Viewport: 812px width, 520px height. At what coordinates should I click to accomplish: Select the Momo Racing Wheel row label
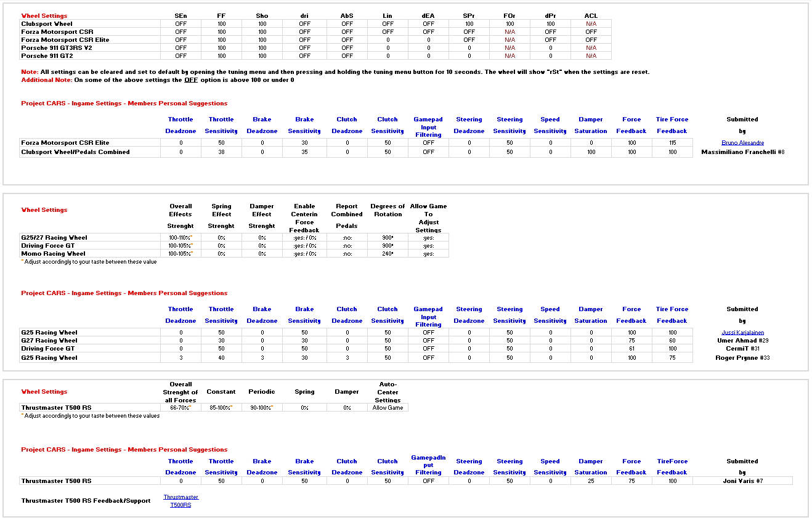(53, 254)
